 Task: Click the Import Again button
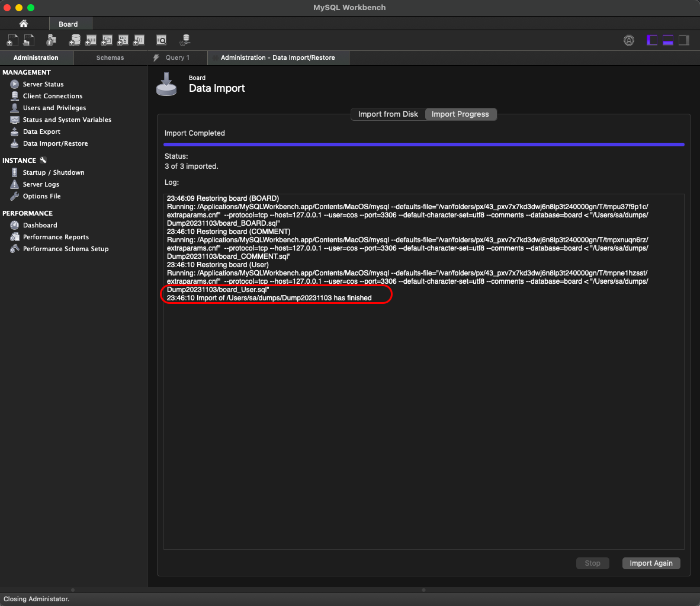point(651,563)
